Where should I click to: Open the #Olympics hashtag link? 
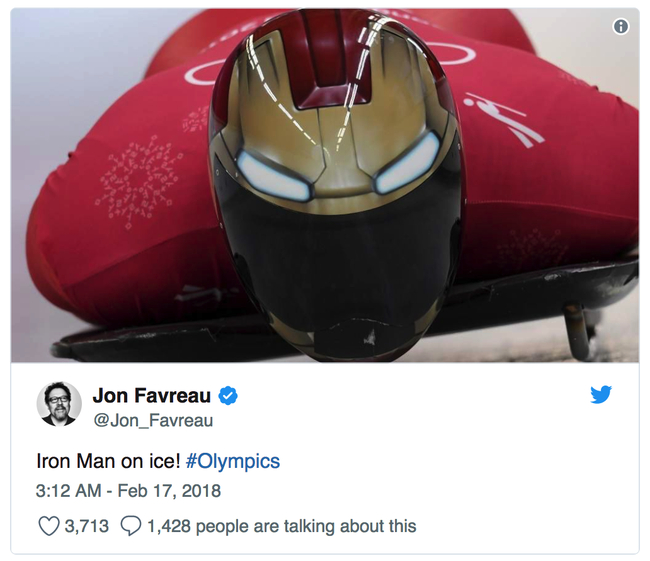click(x=233, y=461)
